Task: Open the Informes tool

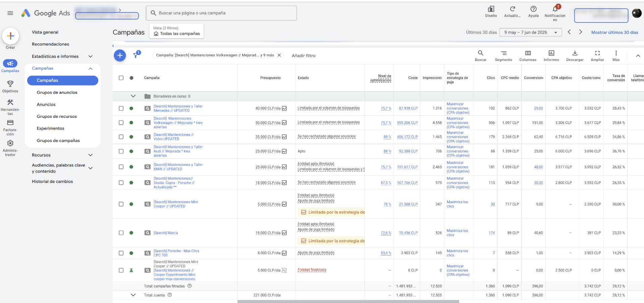Action: [x=551, y=56]
